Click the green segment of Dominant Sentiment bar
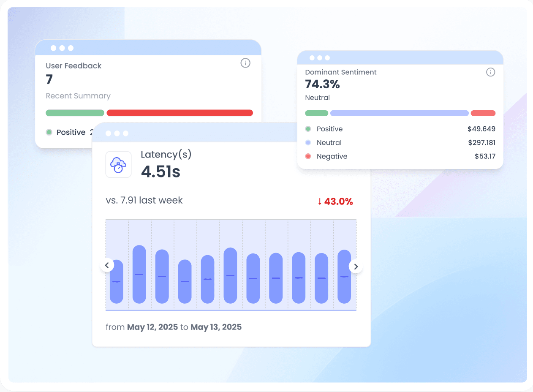 click(317, 113)
